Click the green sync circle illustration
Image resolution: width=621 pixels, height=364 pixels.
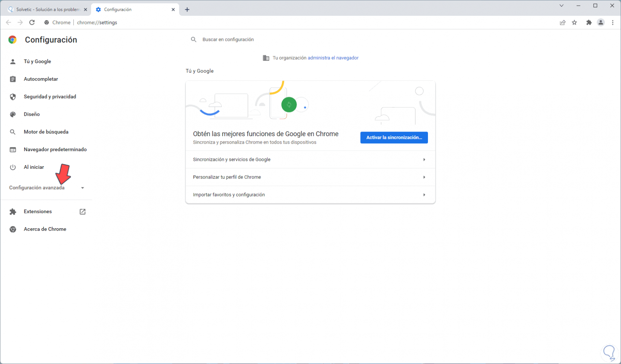pos(289,105)
